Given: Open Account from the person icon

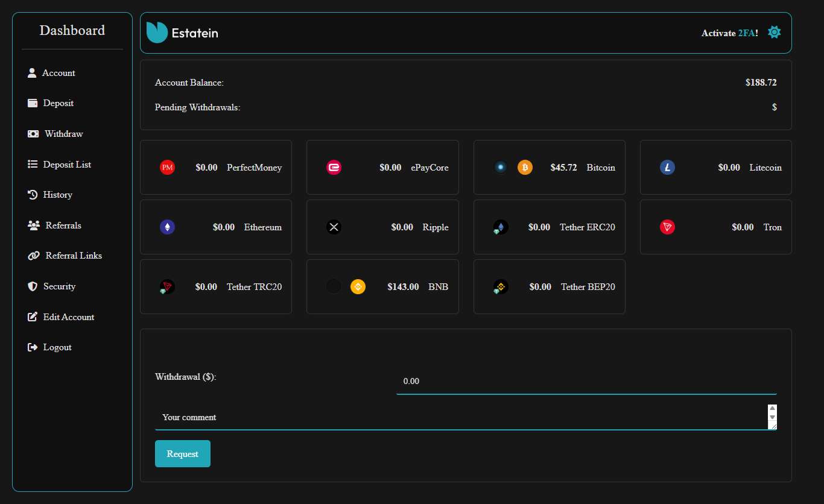Looking at the screenshot, I should pyautogui.click(x=32, y=73).
